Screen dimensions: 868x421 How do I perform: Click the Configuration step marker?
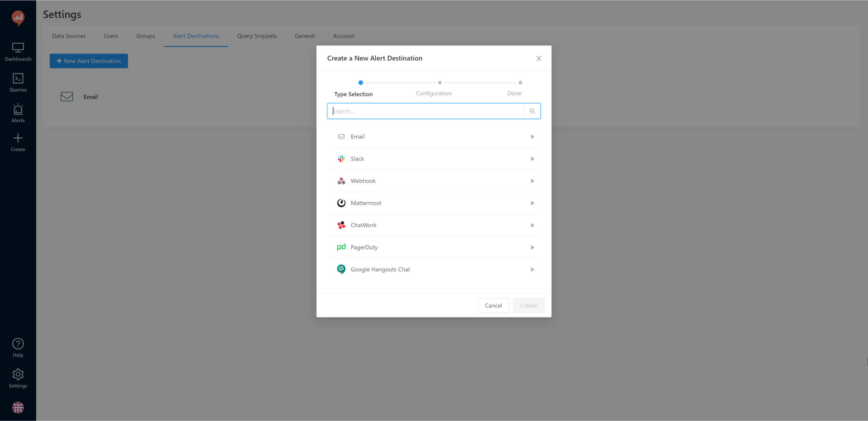440,83
